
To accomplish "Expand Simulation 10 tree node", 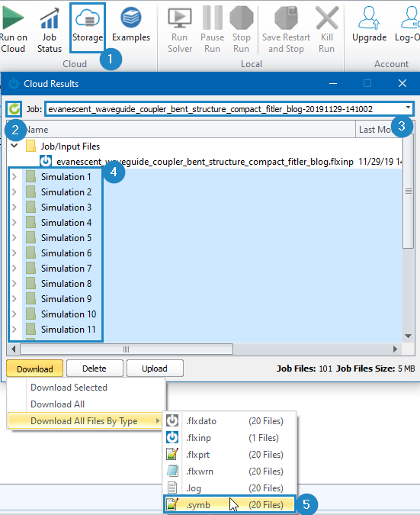I will (14, 314).
